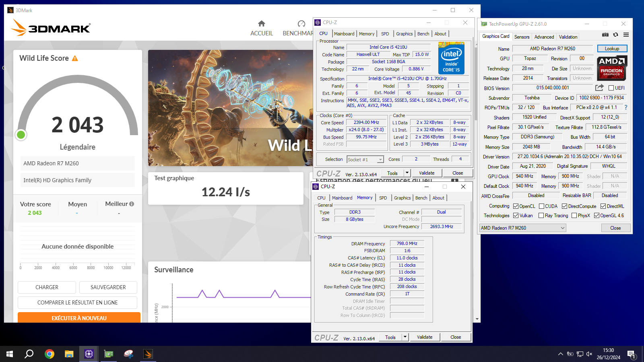
Task: Toggle the DirectML checkbox
Action: 603,206
